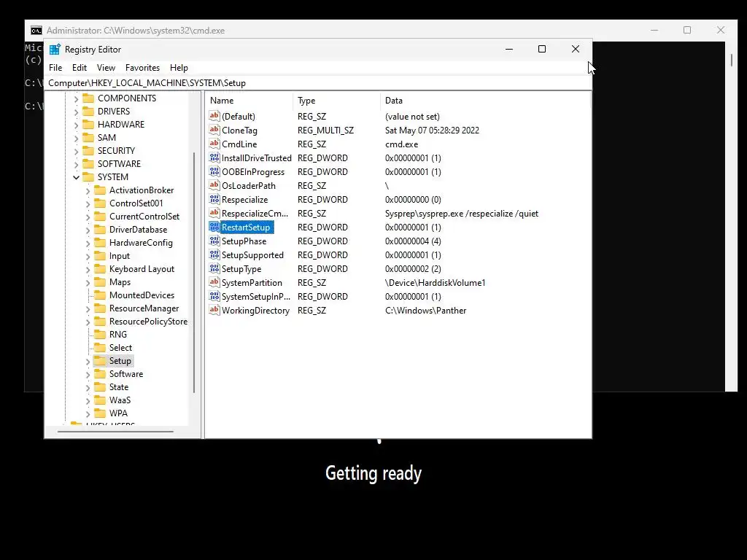Image resolution: width=747 pixels, height=560 pixels.
Task: Click the SystemPartition string icon
Action: (214, 282)
